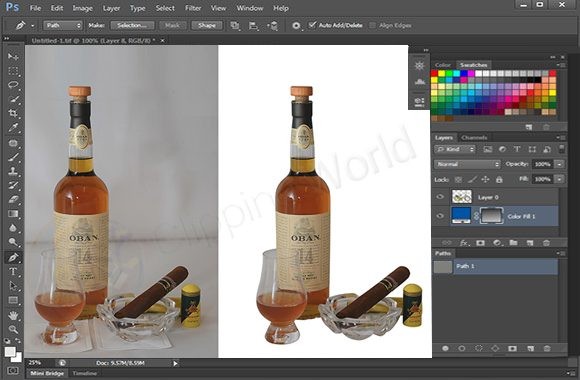
Task: Hide Color Fill 1 layer visibility
Action: point(440,215)
